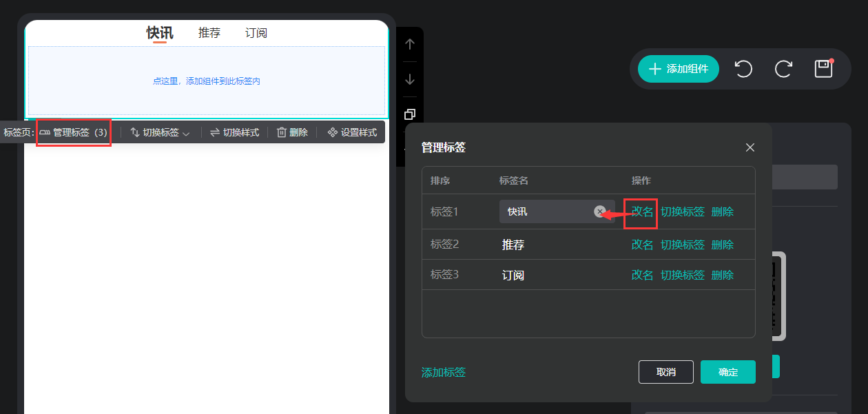Click the undo arrow icon
Image resolution: width=868 pixels, height=414 pixels.
coord(743,69)
